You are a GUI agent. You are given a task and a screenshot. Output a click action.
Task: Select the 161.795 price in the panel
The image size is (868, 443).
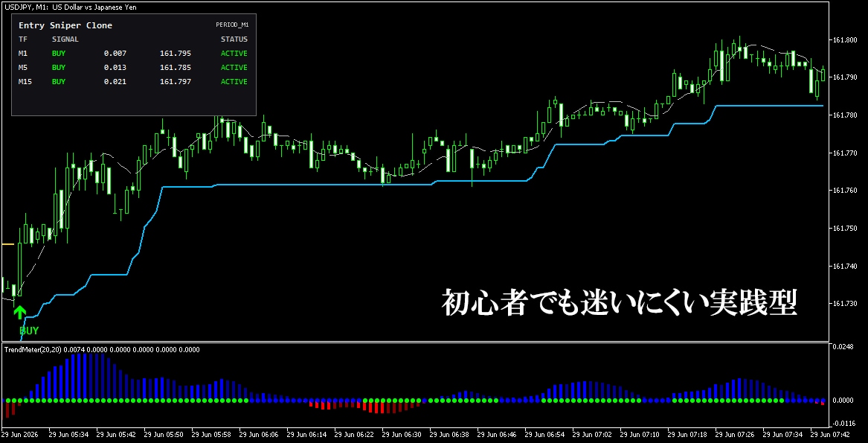[x=176, y=53]
